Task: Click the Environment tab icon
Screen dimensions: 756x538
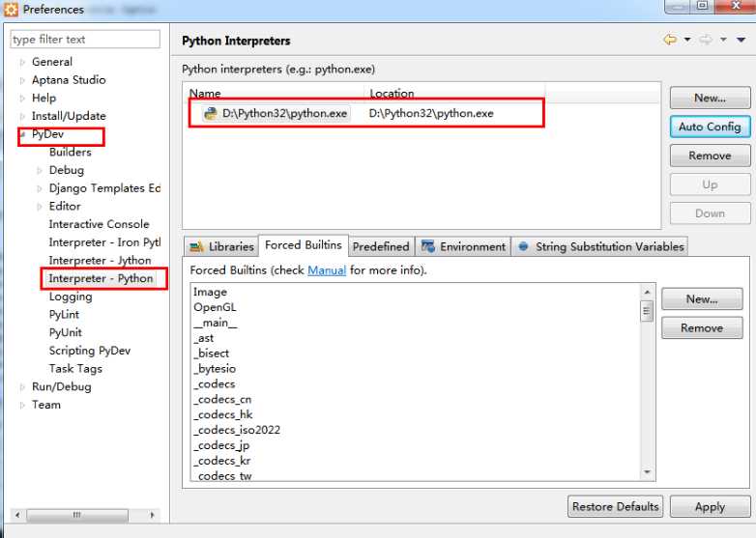Action: [x=428, y=246]
